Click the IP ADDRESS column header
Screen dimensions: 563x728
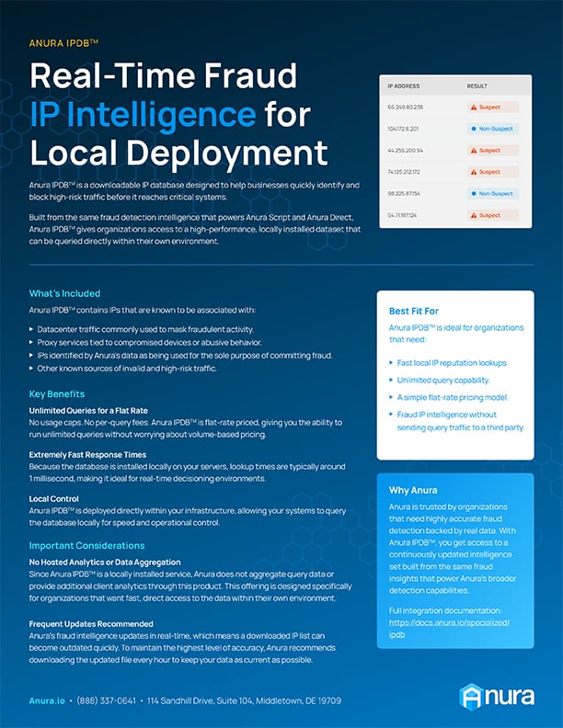(403, 85)
